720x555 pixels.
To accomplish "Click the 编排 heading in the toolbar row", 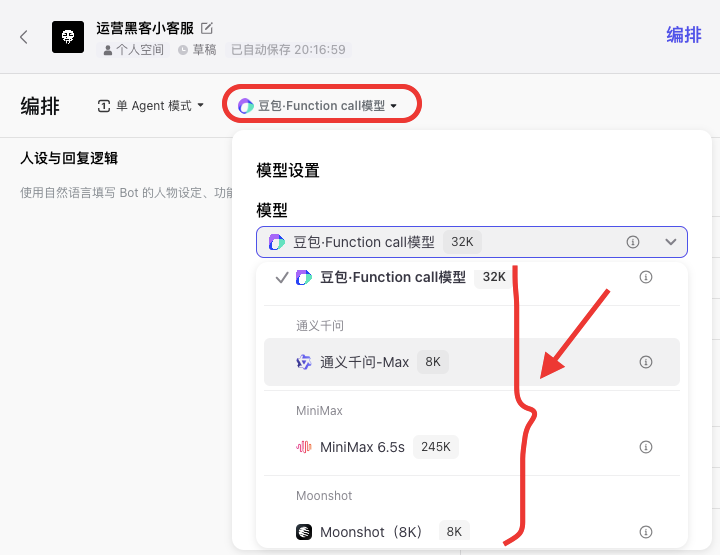I will click(40, 106).
